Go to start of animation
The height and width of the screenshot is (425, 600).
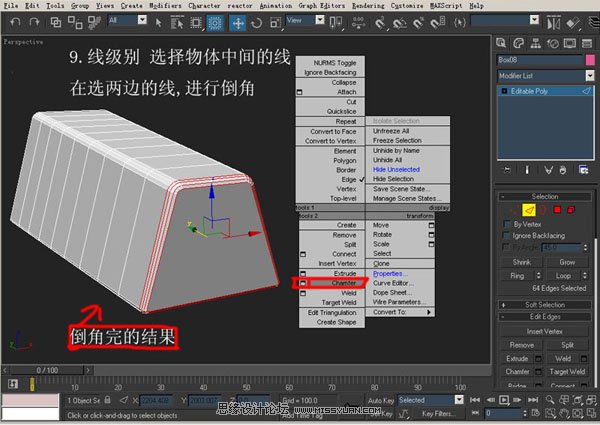pos(474,400)
